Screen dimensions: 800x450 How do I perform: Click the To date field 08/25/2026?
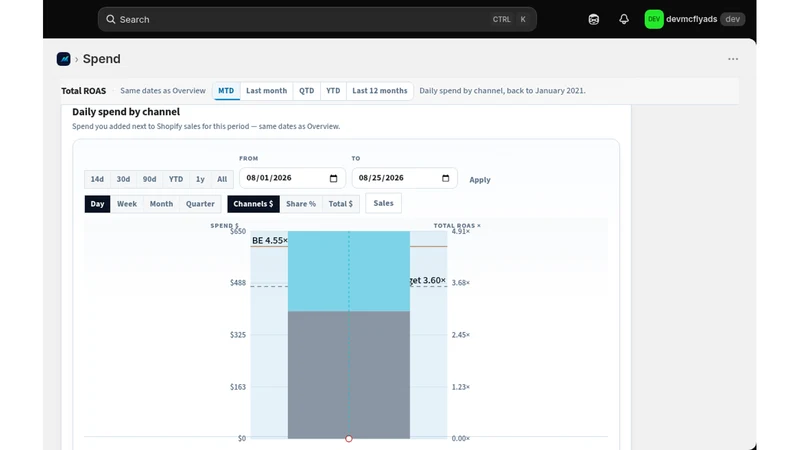[x=405, y=178]
